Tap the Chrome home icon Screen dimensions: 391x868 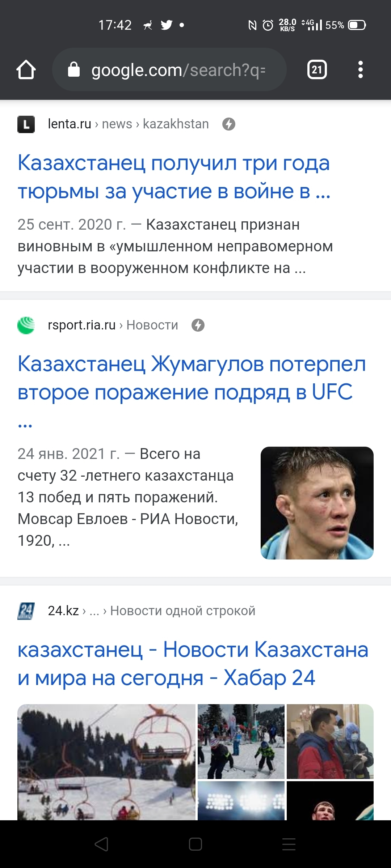pyautogui.click(x=26, y=70)
